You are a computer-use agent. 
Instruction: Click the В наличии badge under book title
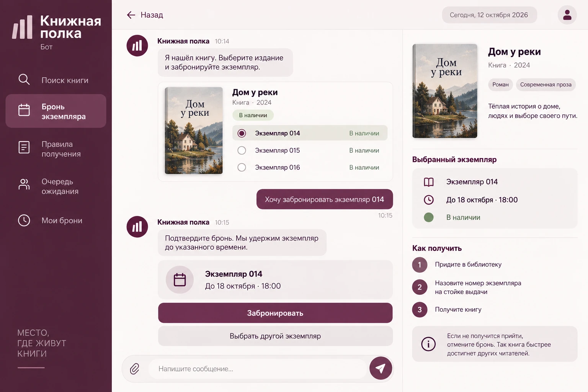point(253,115)
